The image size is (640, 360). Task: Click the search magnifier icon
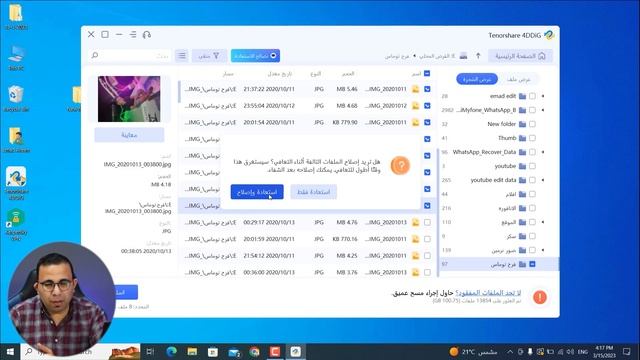pyautogui.click(x=95, y=55)
